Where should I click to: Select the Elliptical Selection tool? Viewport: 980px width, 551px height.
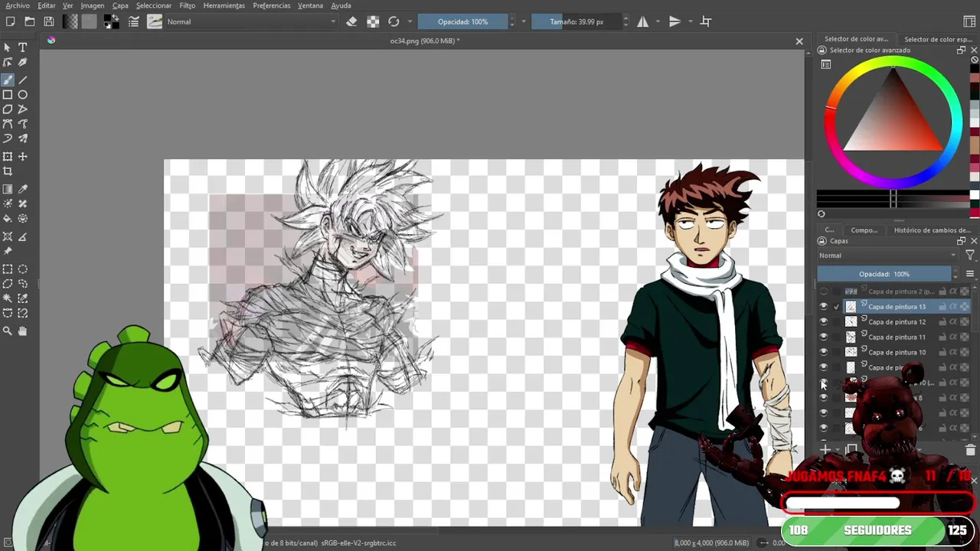(23, 269)
